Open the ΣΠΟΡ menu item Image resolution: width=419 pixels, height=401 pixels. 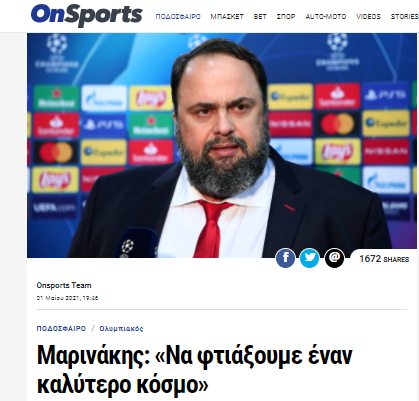[286, 17]
